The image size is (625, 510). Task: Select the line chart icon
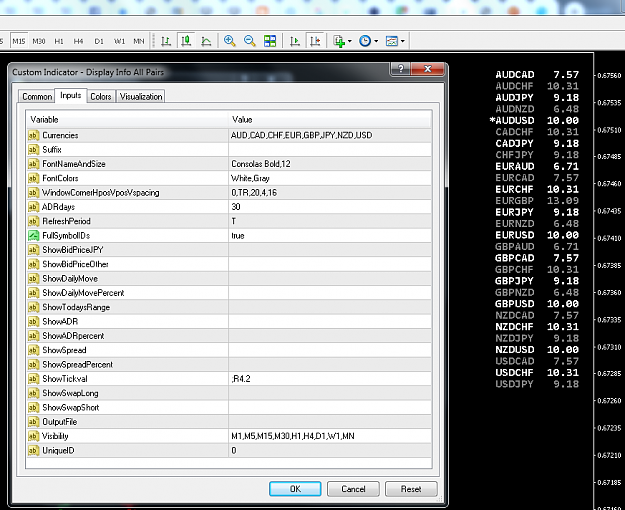206,41
